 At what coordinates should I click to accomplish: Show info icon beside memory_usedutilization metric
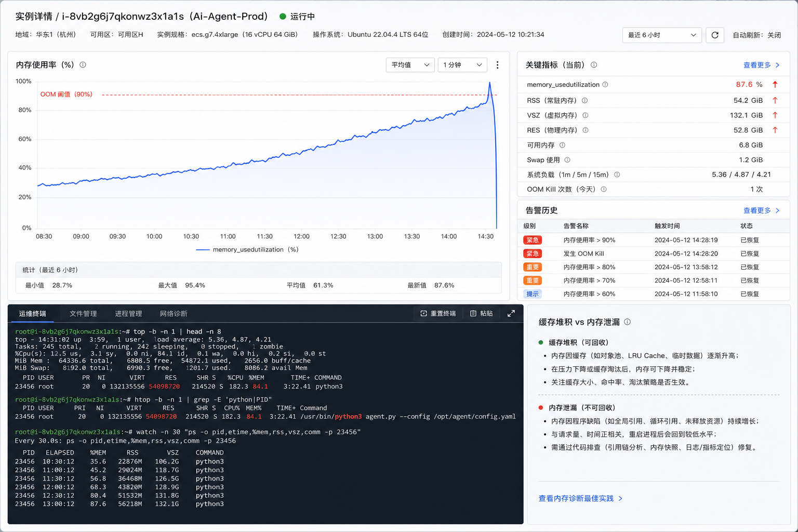pos(605,85)
